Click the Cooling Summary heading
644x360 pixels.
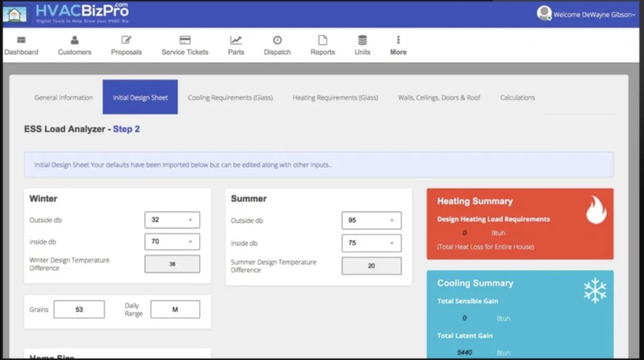click(x=475, y=283)
